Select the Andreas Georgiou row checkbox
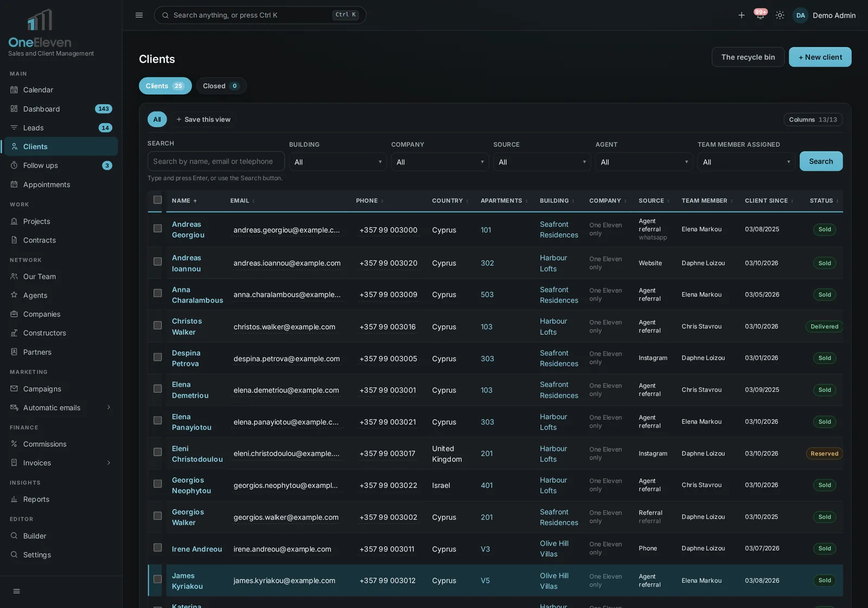This screenshot has height=608, width=868. coord(157,229)
